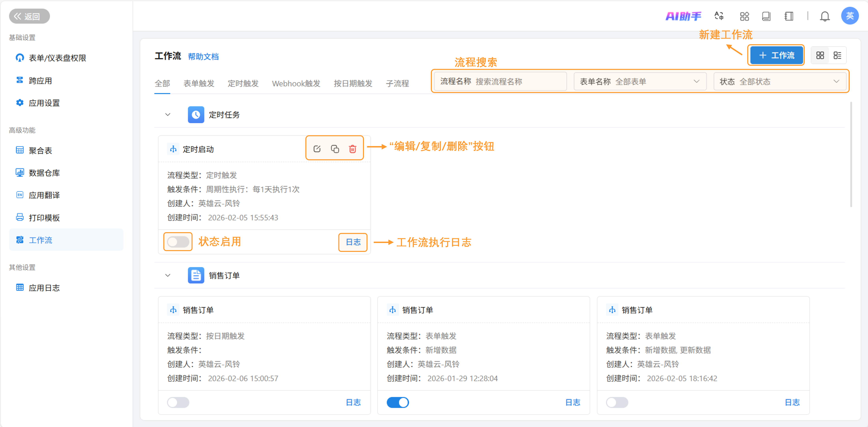The height and width of the screenshot is (427, 868).
Task: Collapse the 定时任务 group chevron
Action: (167, 115)
